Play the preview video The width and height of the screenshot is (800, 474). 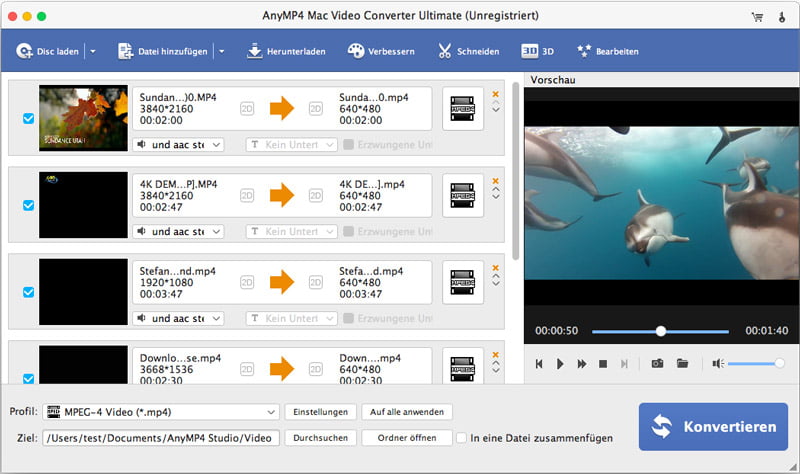click(560, 364)
